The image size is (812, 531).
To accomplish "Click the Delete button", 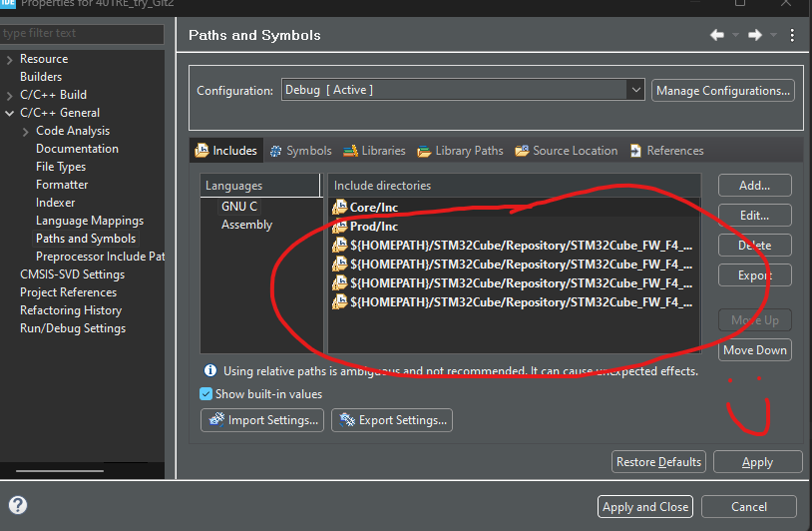I will tap(754, 245).
